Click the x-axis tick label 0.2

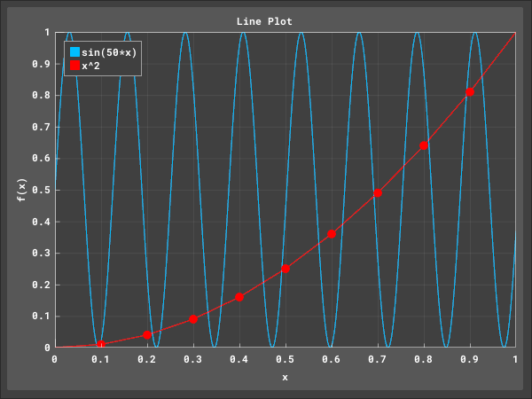coord(146,359)
